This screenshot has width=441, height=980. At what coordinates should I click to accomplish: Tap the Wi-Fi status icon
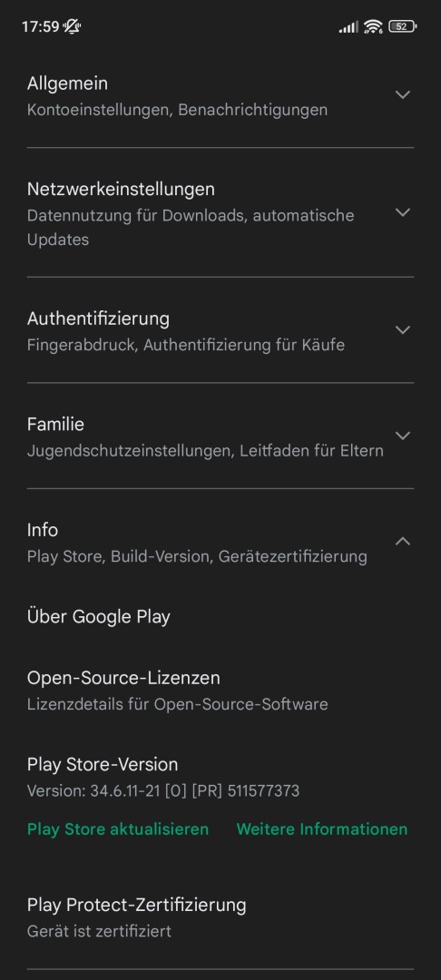(x=374, y=26)
